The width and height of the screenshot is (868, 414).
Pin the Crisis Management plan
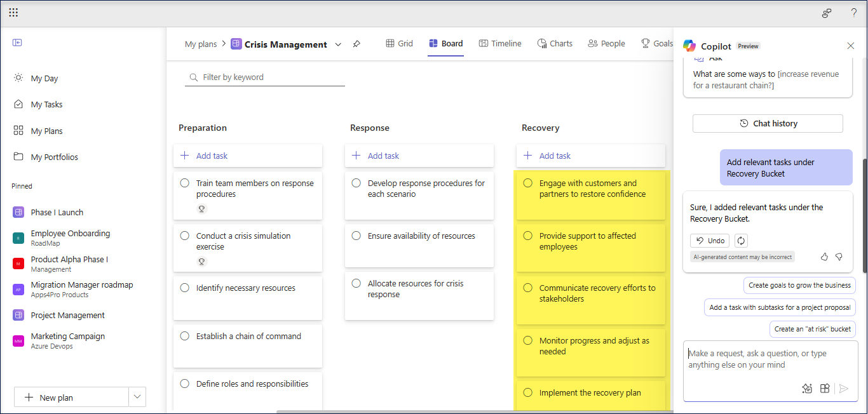pos(356,44)
